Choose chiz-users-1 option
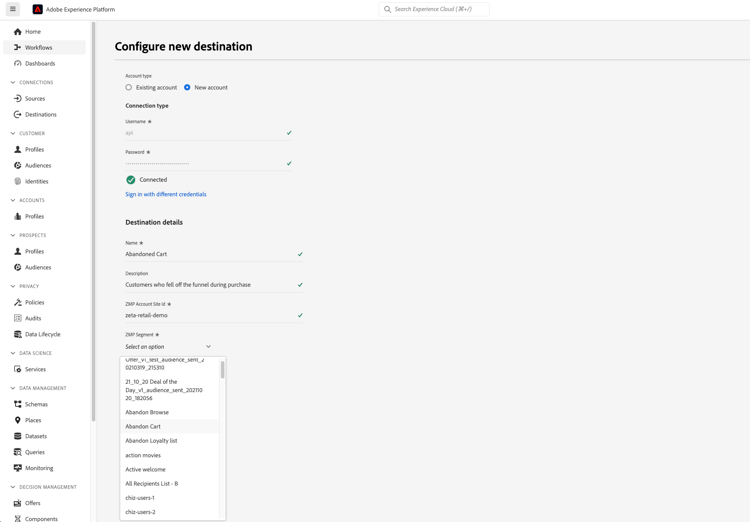The width and height of the screenshot is (750, 522). pyautogui.click(x=170, y=498)
